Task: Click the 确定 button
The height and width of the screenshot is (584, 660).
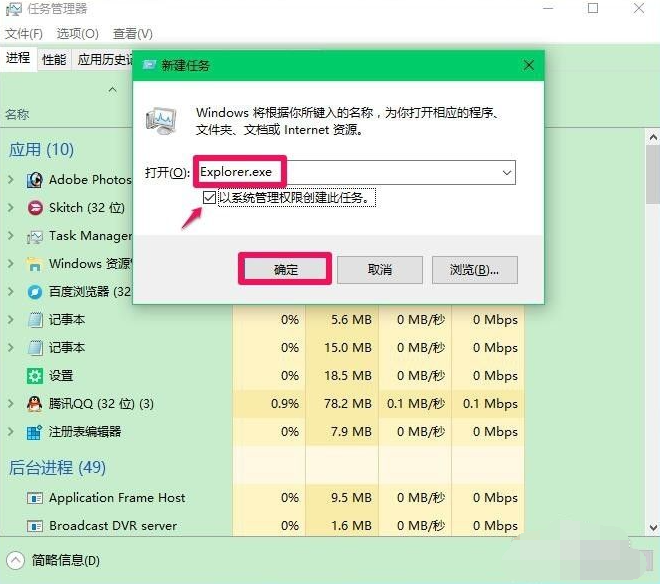Action: click(x=285, y=269)
